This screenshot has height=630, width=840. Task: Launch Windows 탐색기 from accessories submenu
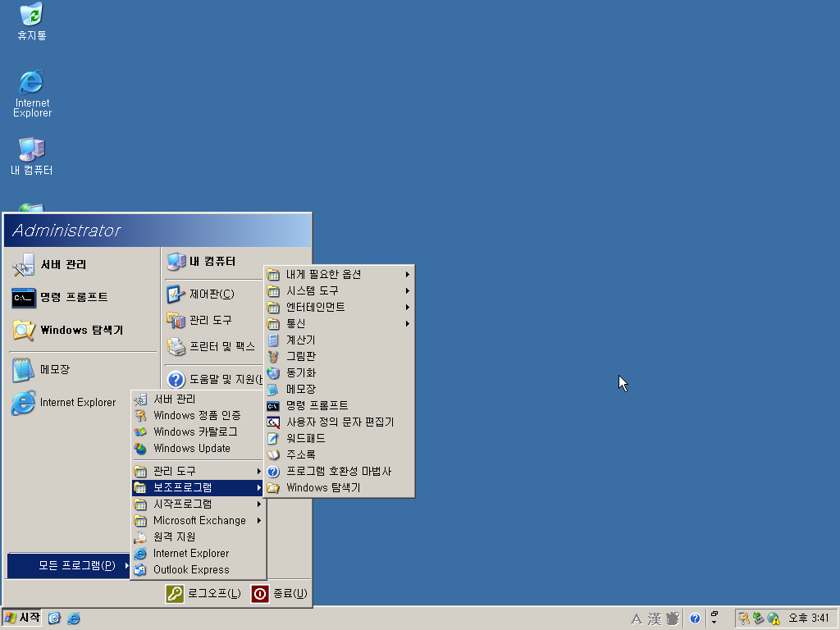[339, 488]
